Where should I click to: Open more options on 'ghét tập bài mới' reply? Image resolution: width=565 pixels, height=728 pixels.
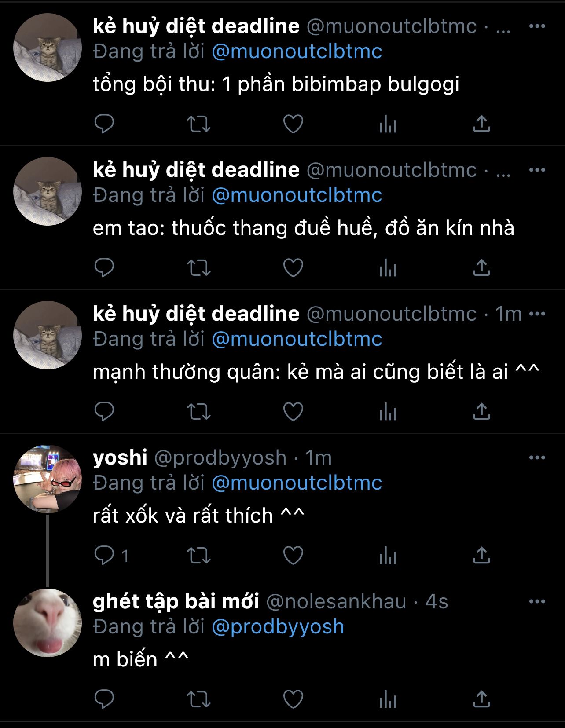point(537,602)
